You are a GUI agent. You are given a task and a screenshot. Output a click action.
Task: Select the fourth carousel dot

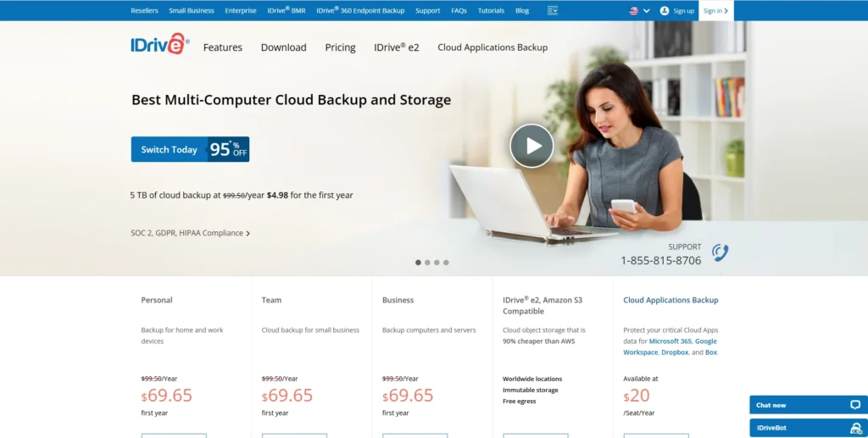446,263
